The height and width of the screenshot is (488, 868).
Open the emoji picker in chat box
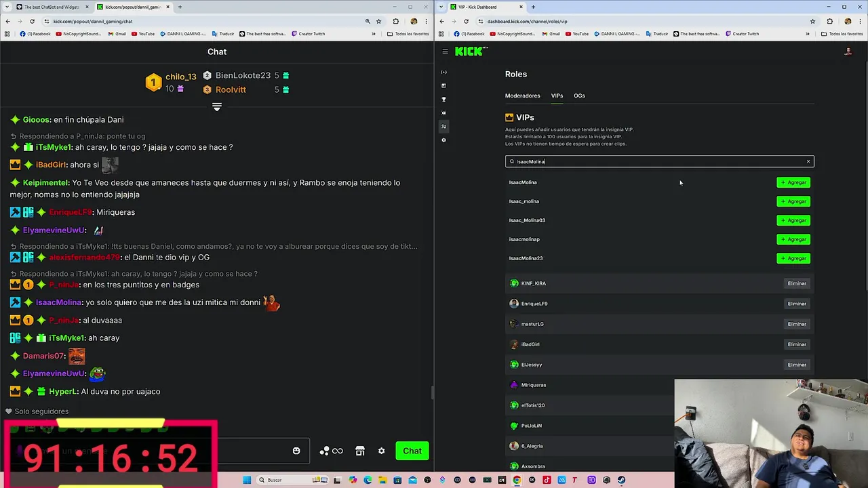[296, 451]
